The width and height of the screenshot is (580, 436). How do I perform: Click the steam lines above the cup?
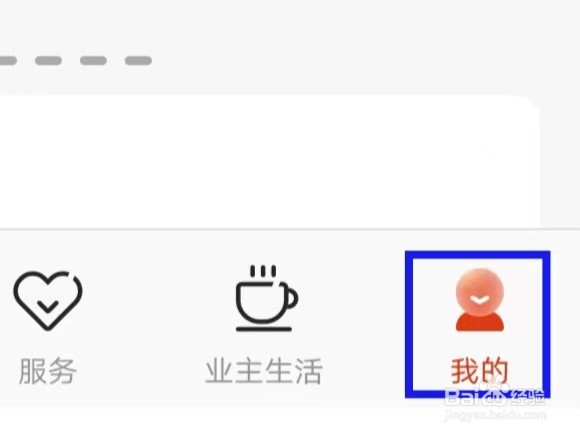[263, 271]
